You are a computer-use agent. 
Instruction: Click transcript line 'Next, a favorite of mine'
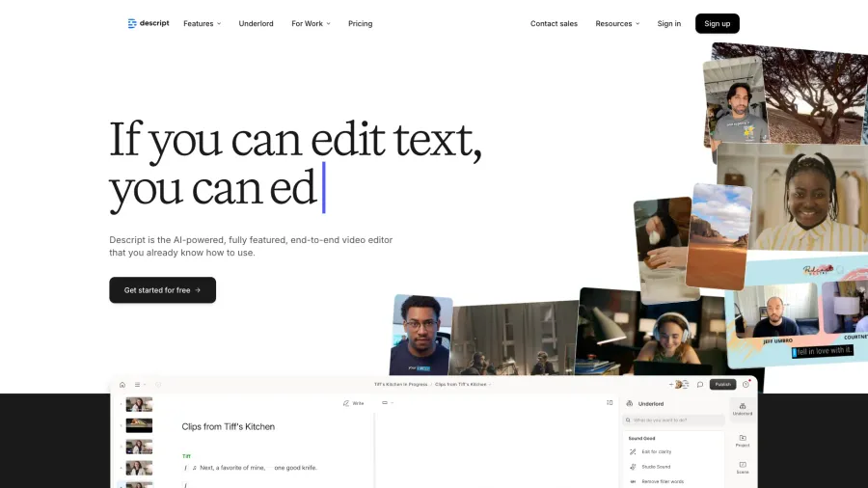click(x=258, y=468)
